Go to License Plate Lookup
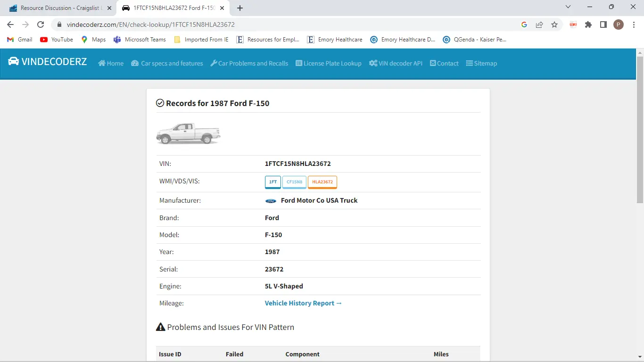644x362 pixels. click(x=329, y=63)
